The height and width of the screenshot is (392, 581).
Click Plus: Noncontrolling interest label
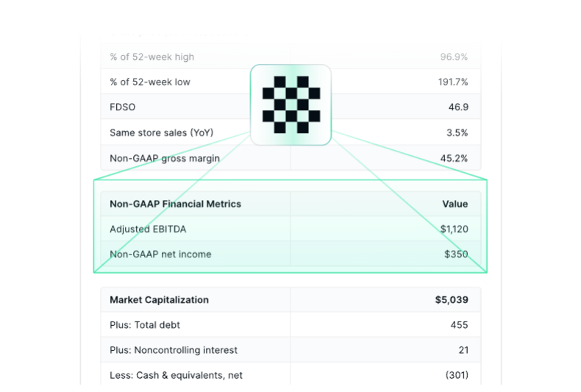(x=174, y=350)
